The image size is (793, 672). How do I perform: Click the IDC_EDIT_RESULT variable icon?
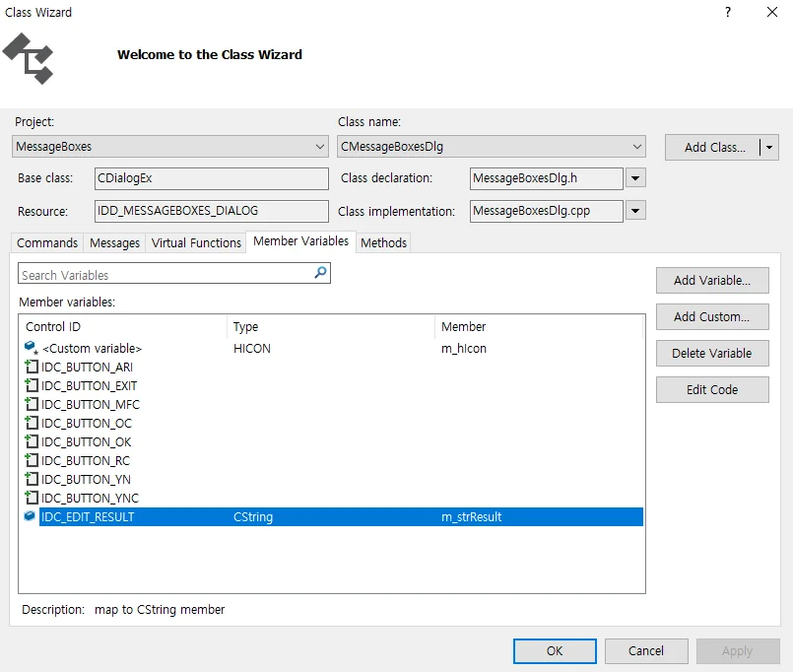tap(30, 516)
